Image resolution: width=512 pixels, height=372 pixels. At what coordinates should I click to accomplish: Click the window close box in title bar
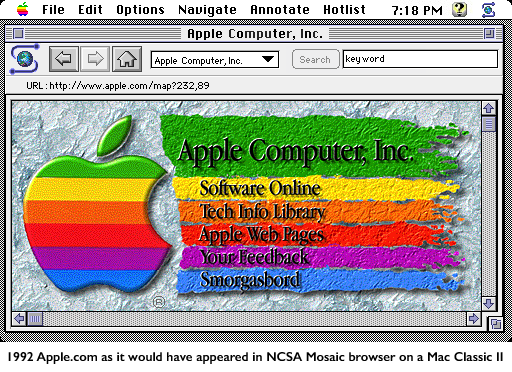(x=18, y=33)
